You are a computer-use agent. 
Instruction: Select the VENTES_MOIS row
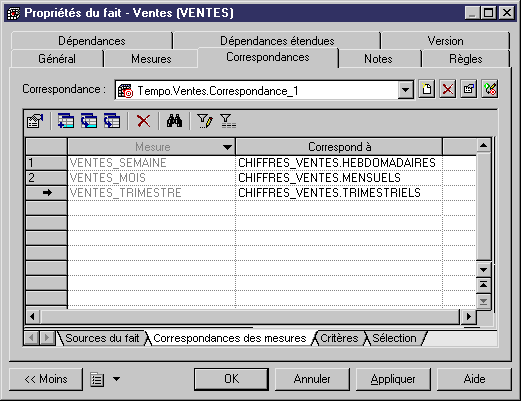(251, 178)
